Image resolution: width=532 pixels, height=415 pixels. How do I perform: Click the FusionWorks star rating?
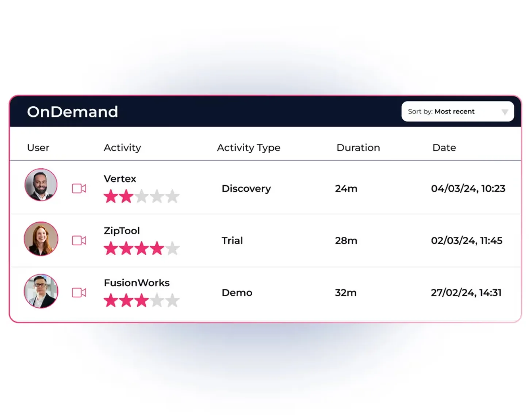pyautogui.click(x=141, y=301)
